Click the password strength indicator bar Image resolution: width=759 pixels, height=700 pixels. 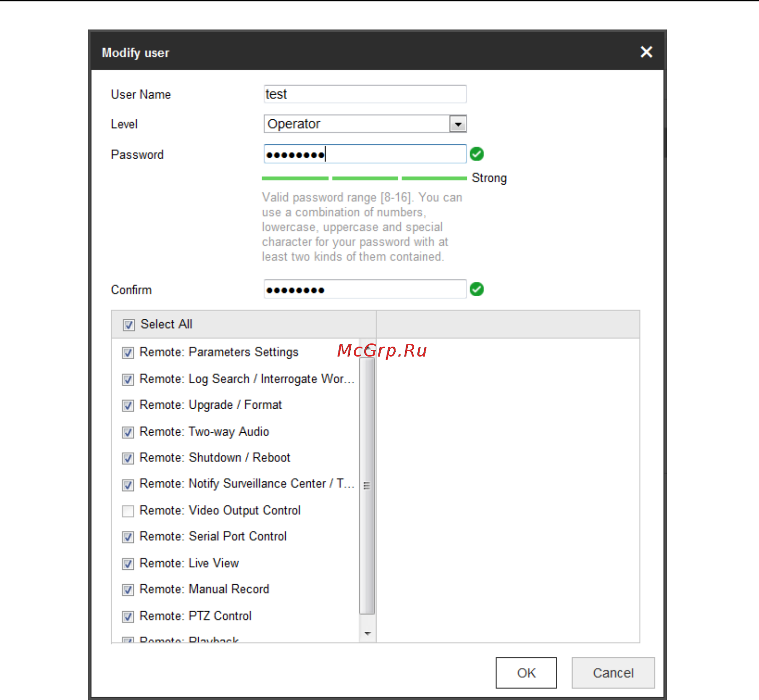click(364, 178)
